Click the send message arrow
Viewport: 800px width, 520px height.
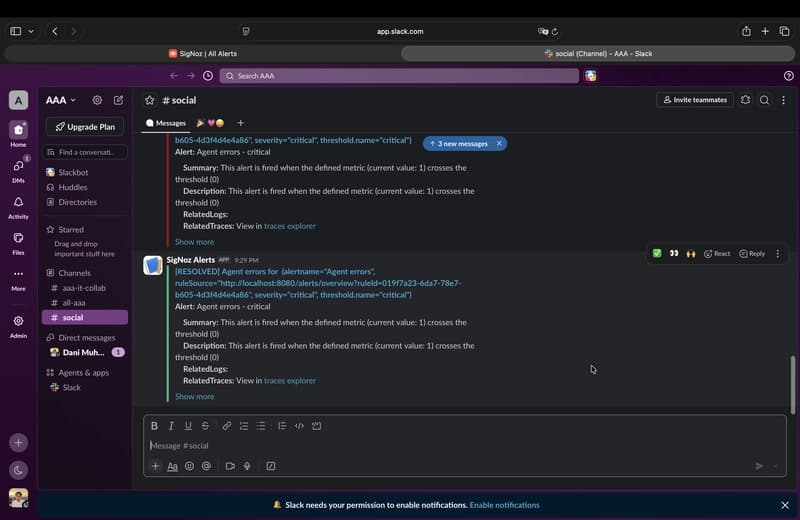[759, 466]
